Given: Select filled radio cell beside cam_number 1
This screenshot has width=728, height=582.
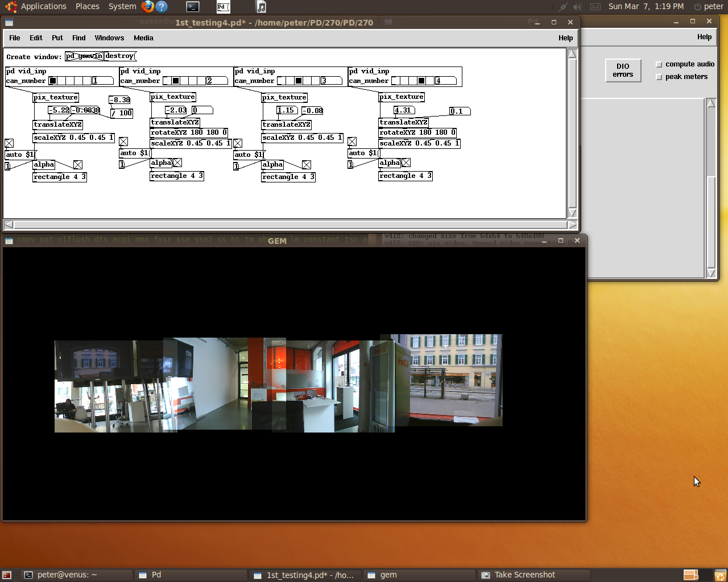Looking at the screenshot, I should [x=53, y=81].
